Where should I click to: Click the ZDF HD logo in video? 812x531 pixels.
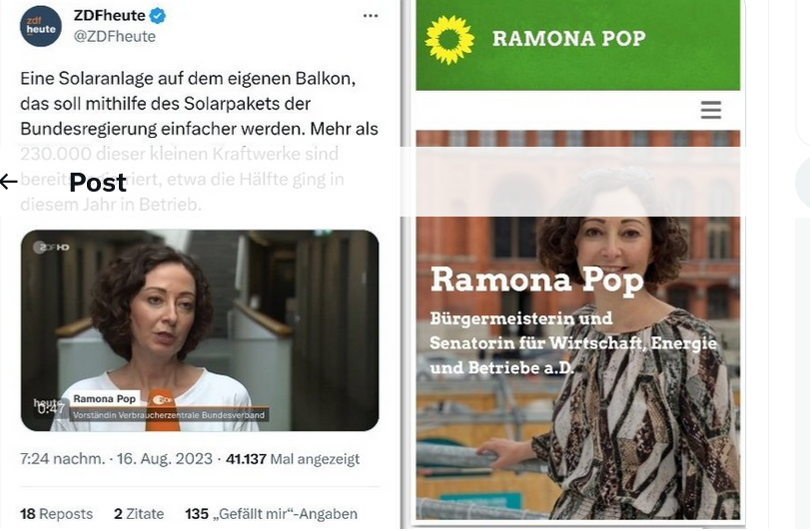point(51,248)
